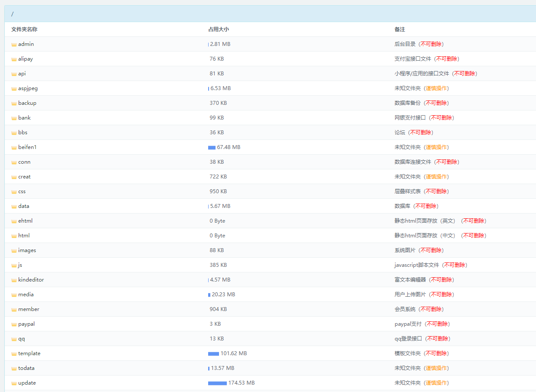Click the admin folder icon

click(x=14, y=45)
